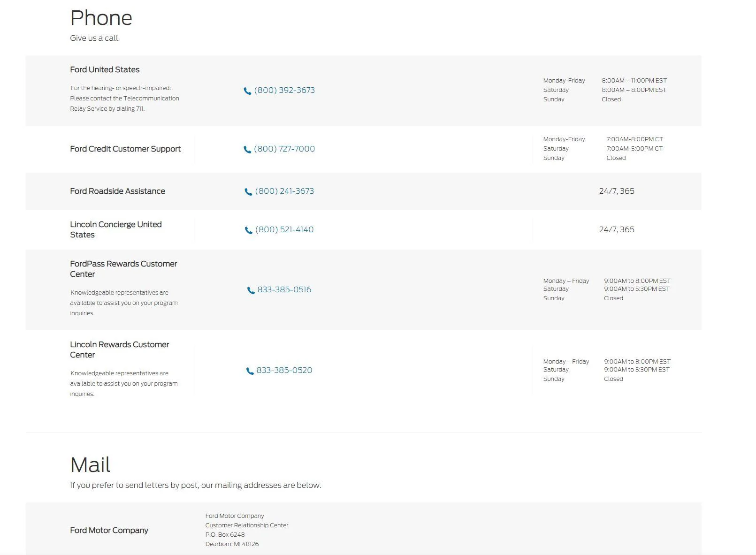Click Ford Credit '7:00AM-5:00PM CT' Saturday hours
Image resolution: width=756 pixels, height=555 pixels.
tap(634, 149)
